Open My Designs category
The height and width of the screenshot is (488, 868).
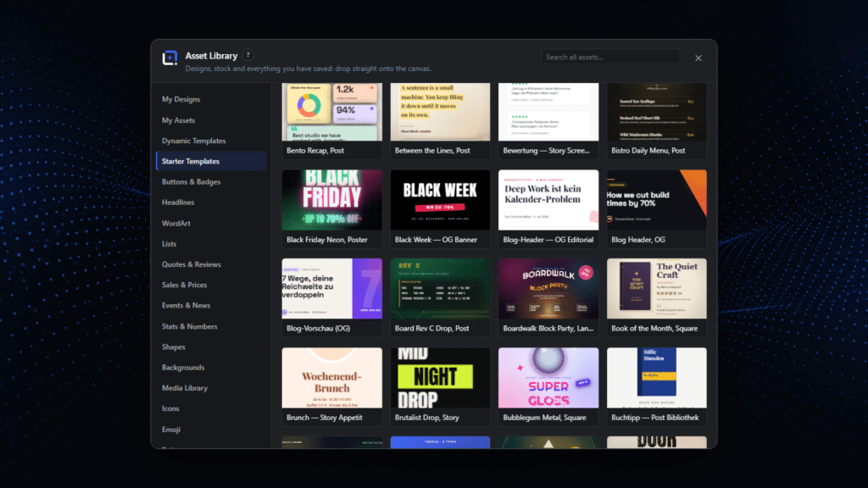click(x=211, y=100)
